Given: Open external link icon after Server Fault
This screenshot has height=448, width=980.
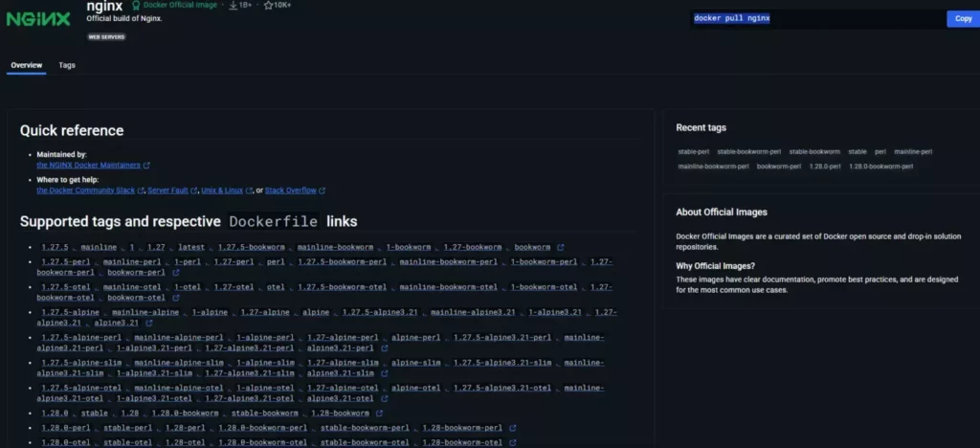Looking at the screenshot, I should [194, 190].
